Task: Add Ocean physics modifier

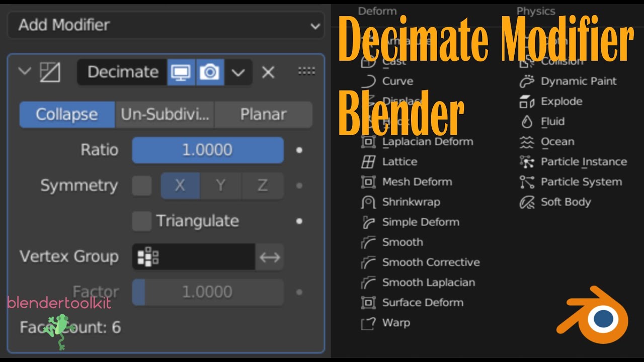Action: (x=557, y=142)
